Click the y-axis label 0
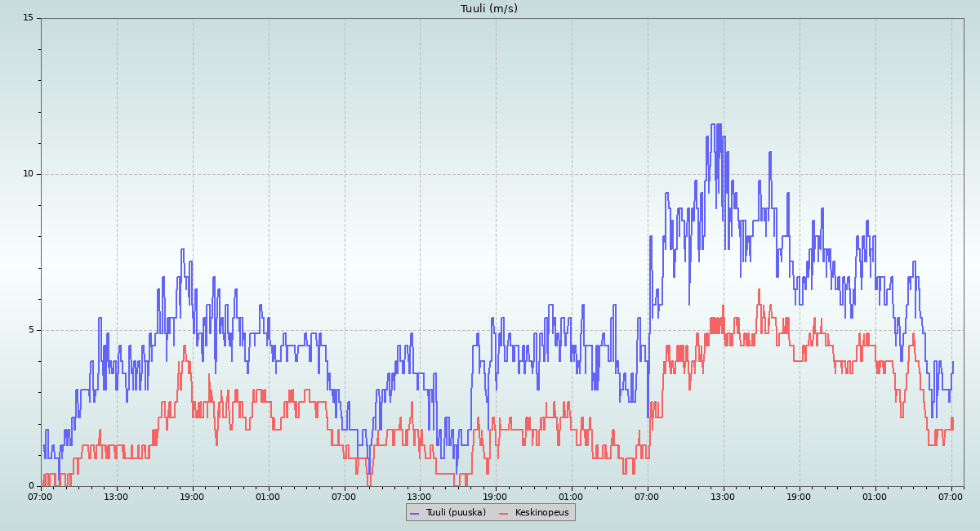 pyautogui.click(x=30, y=486)
